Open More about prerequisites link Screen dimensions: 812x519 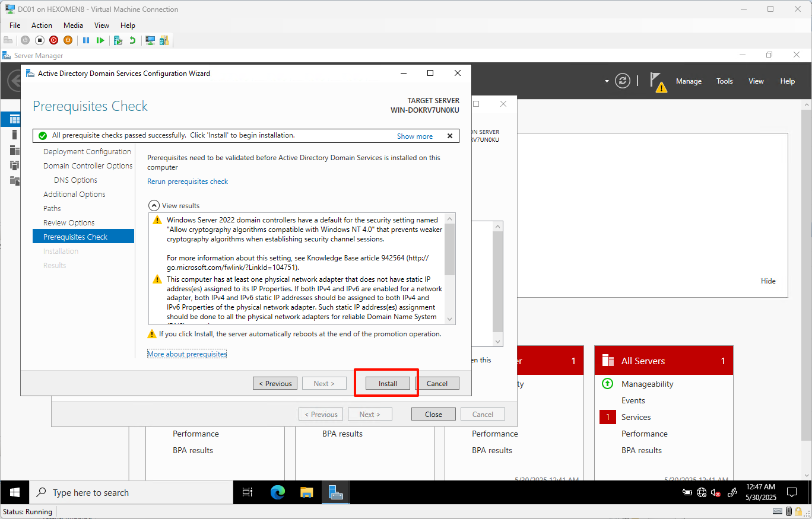click(x=187, y=354)
